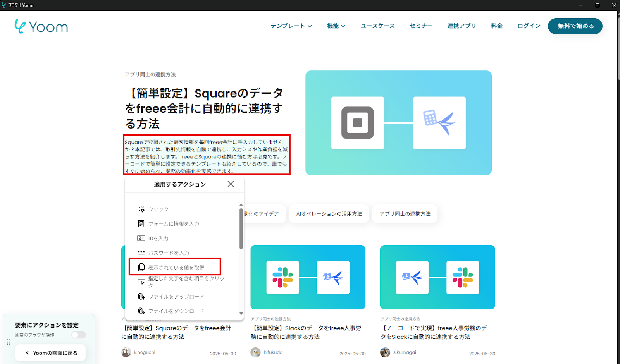The width and height of the screenshot is (620, 364).
Task: Close the 適用するアクション popup
Action: (231, 184)
